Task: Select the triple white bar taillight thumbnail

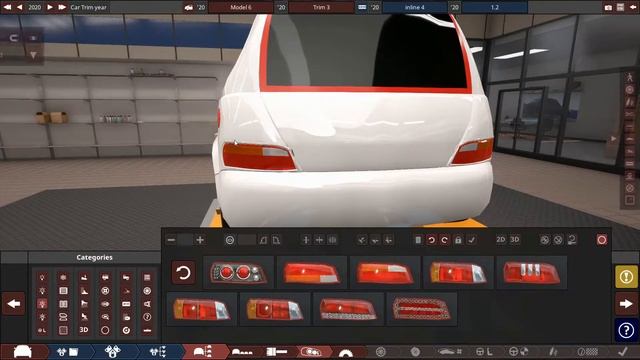Action: [x=531, y=273]
